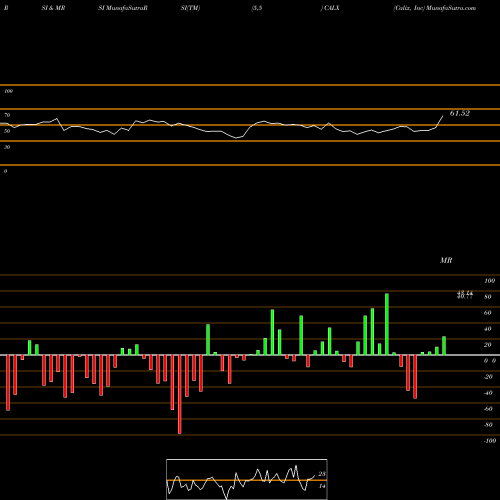Click the last green MR bar on right
This screenshot has width=500, height=500.
click(444, 346)
